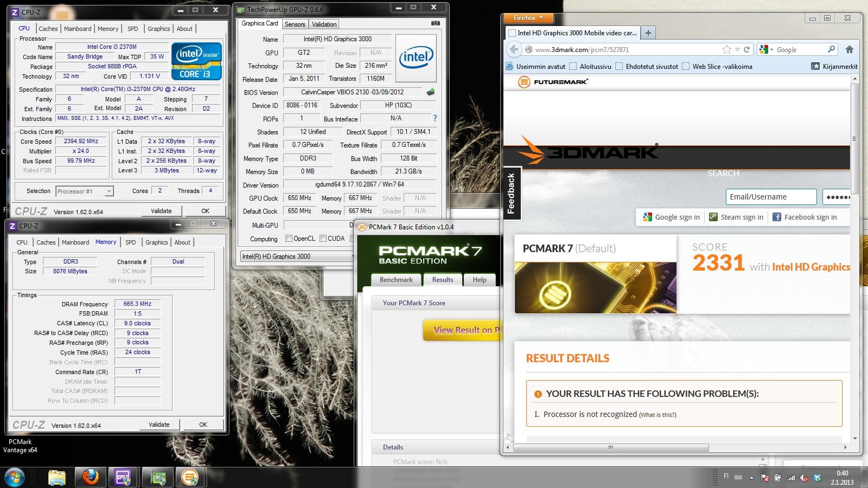Switch to Sensors tab in GPU-Z
The image size is (868, 488).
[295, 24]
